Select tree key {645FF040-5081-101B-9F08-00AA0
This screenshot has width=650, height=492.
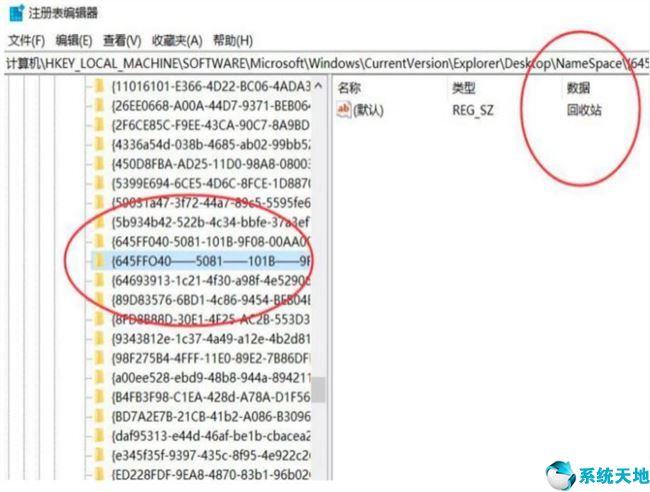click(211, 241)
